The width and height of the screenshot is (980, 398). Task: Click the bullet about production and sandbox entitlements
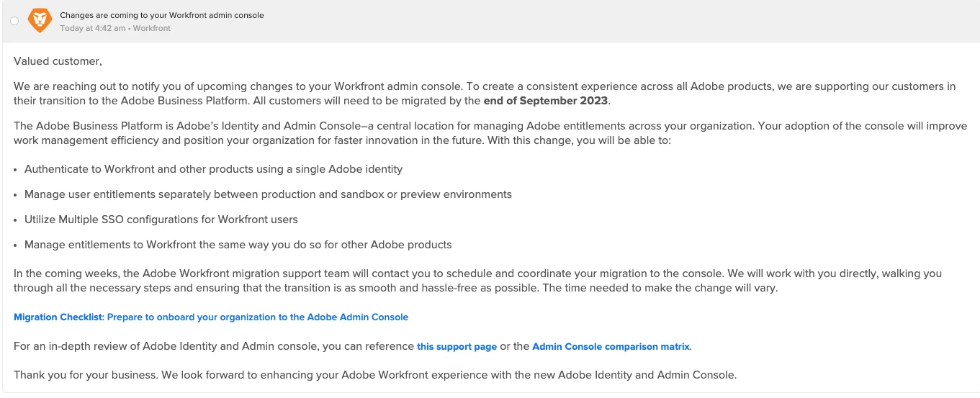pos(268,194)
